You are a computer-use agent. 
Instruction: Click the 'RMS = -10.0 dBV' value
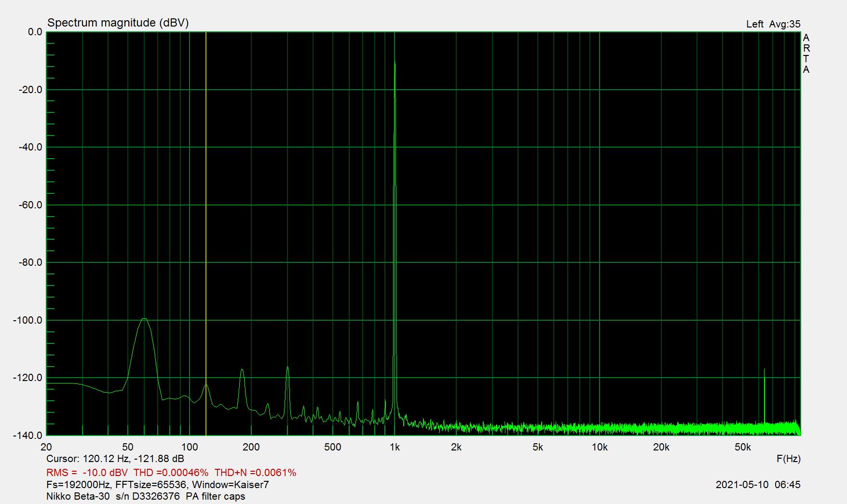[x=87, y=473]
